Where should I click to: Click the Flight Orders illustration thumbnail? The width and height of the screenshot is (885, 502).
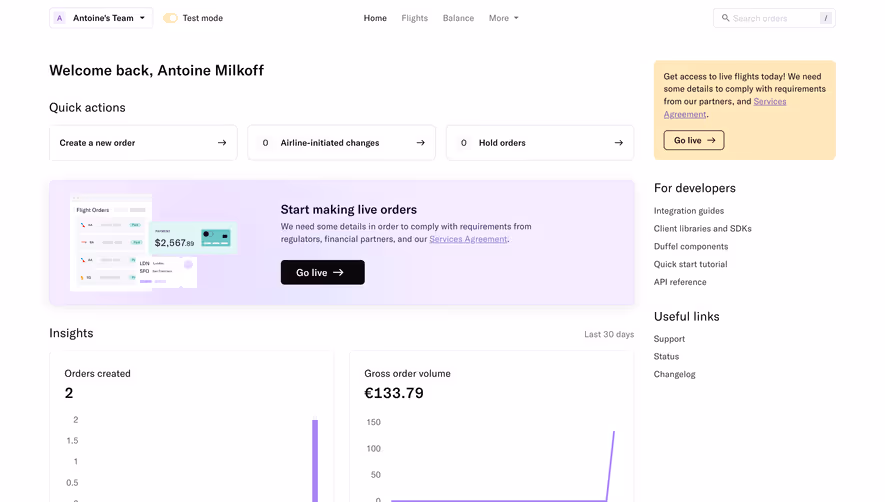pyautogui.click(x=154, y=242)
